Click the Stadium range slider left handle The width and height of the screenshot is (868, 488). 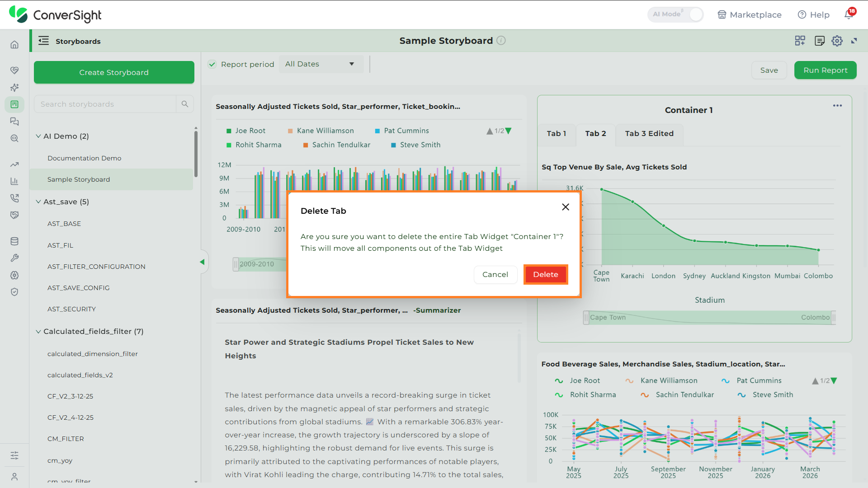coord(586,318)
